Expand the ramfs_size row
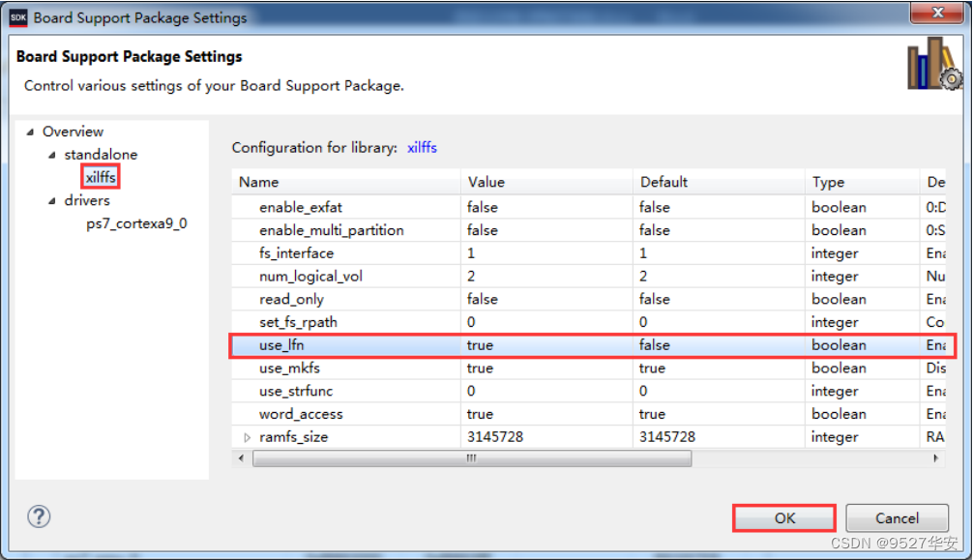 click(x=247, y=437)
